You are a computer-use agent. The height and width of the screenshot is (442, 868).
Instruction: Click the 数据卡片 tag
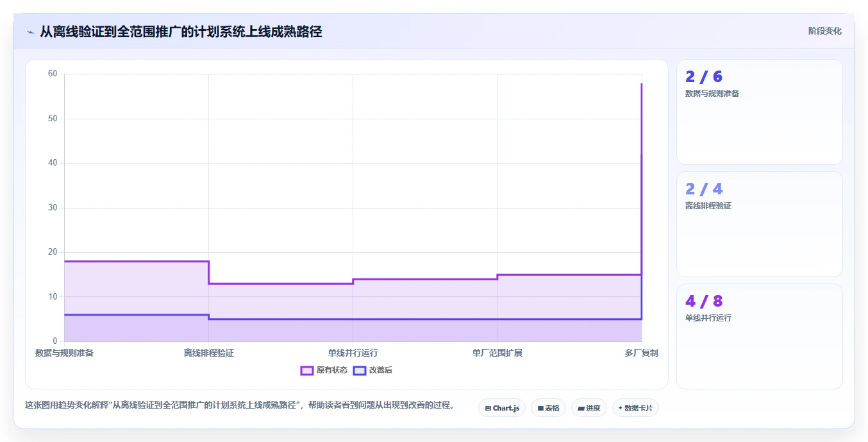coord(635,408)
